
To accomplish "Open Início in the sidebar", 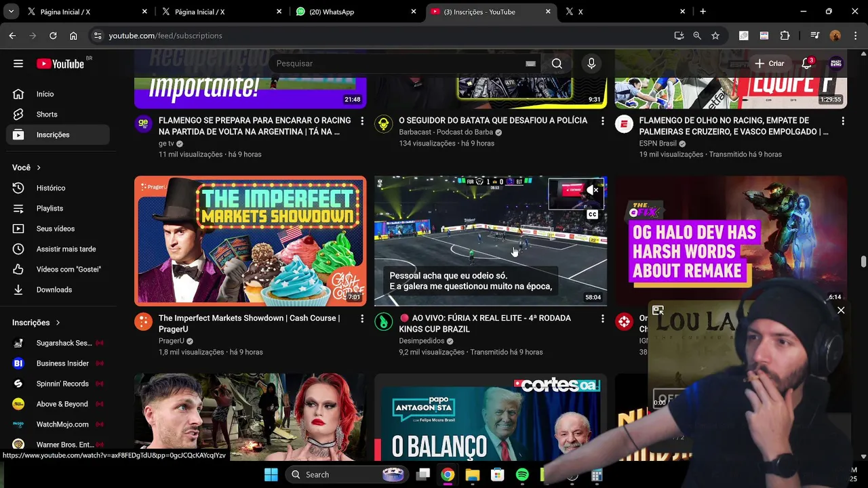I will point(58,94).
